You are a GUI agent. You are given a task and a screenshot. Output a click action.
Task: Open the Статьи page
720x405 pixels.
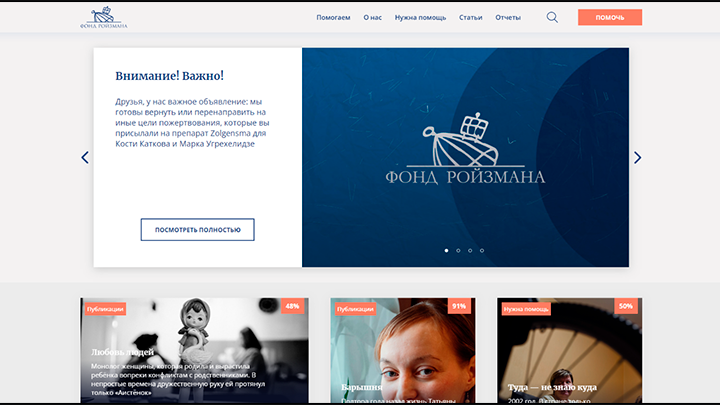coord(471,17)
